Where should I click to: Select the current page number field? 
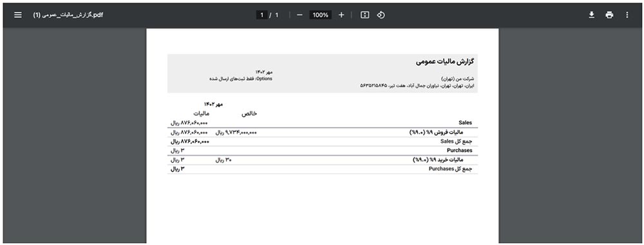click(261, 15)
